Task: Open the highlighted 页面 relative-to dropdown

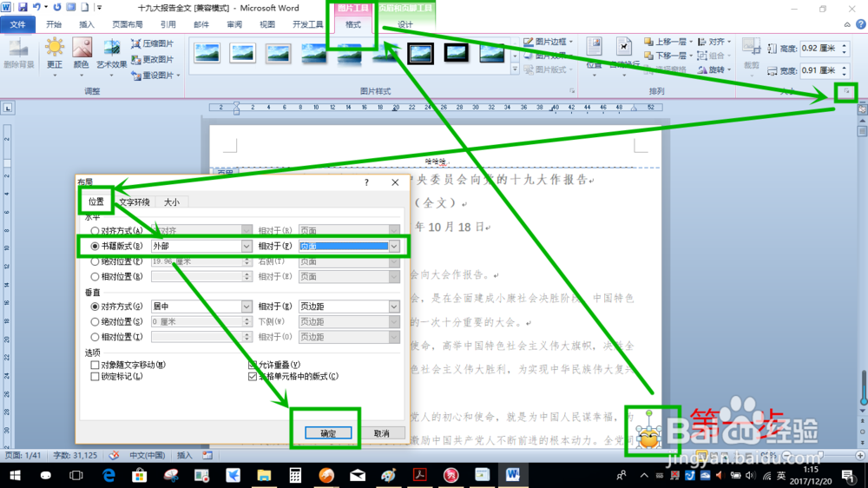Action: (x=393, y=246)
